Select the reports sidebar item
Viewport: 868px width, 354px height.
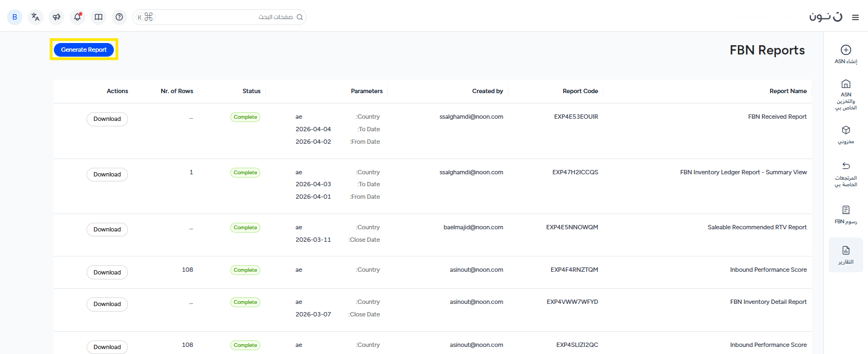pos(846,254)
